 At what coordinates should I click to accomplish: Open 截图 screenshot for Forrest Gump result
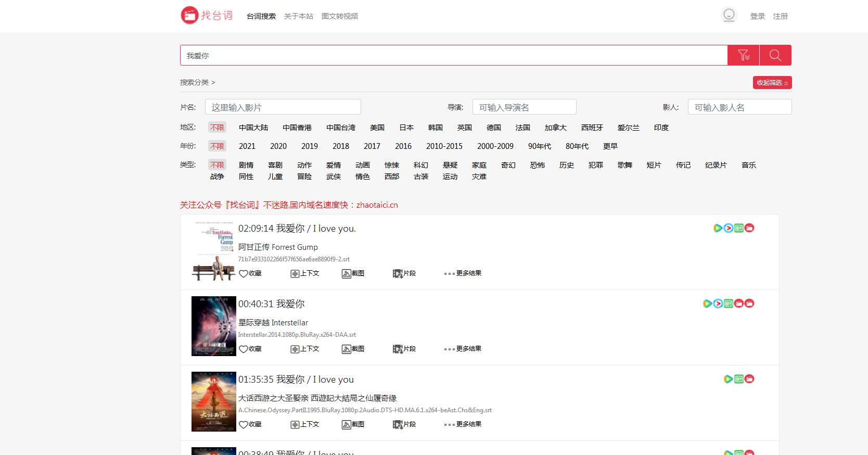[353, 273]
